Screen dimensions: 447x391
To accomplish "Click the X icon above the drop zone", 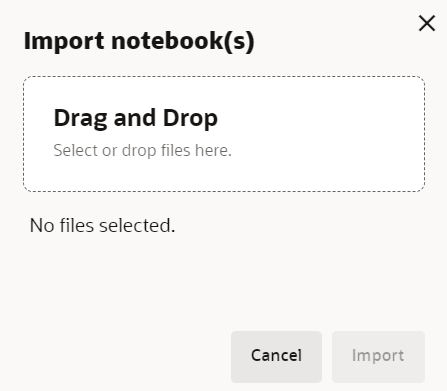I will click(x=427, y=23).
